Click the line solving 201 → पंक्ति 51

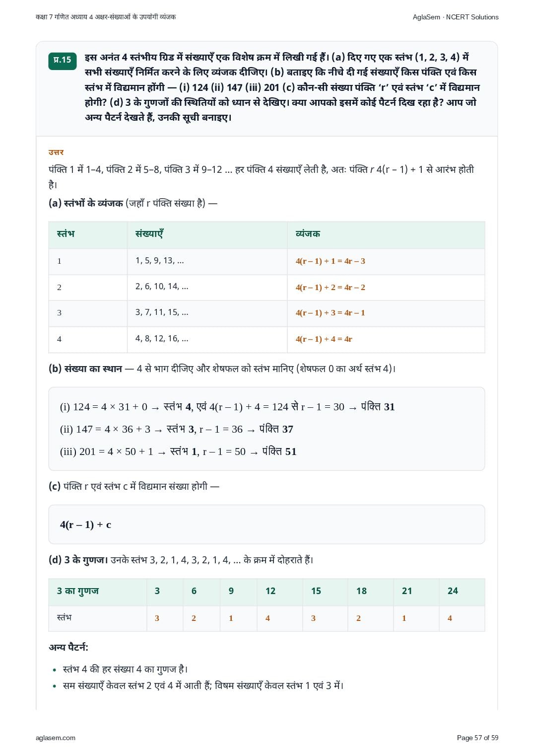(x=178, y=452)
